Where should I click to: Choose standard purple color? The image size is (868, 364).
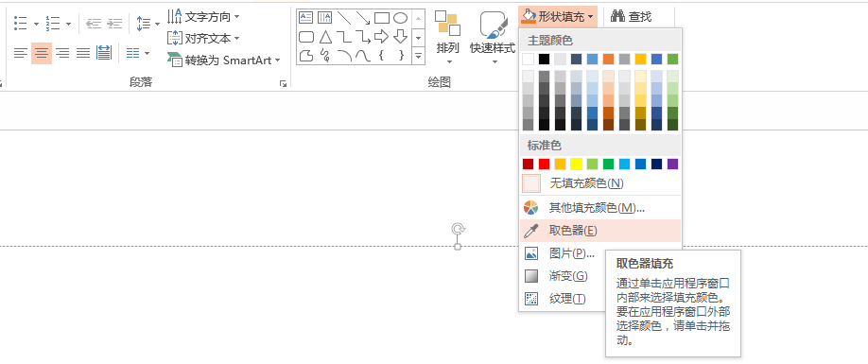[x=672, y=164]
